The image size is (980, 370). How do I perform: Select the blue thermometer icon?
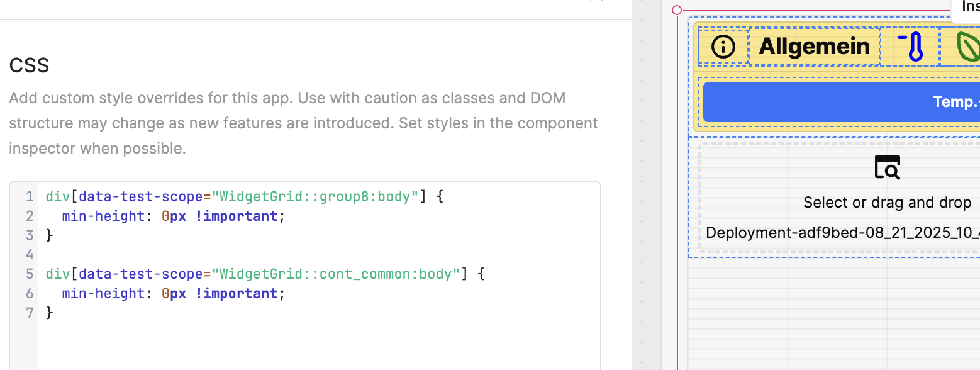(x=910, y=47)
